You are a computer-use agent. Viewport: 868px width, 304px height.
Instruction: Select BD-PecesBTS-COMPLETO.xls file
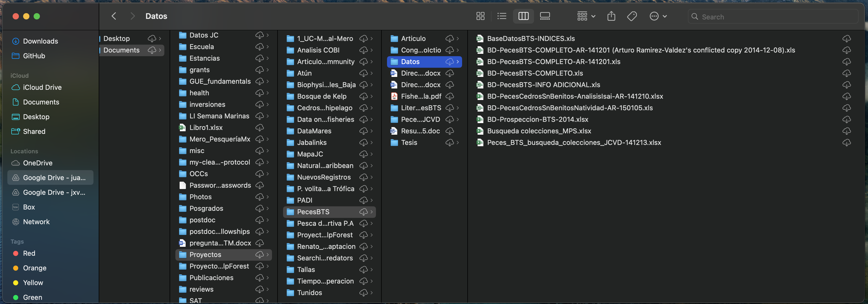(x=535, y=73)
